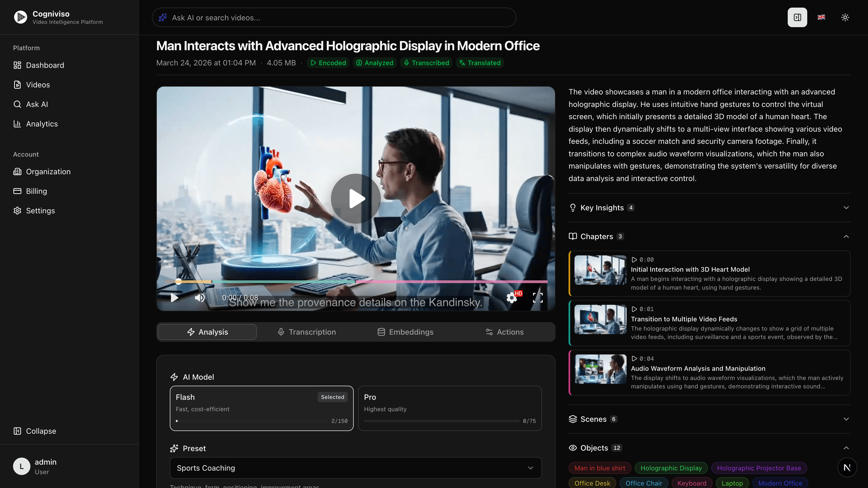868x488 pixels.
Task: Expand the Key Insights section
Action: point(846,207)
